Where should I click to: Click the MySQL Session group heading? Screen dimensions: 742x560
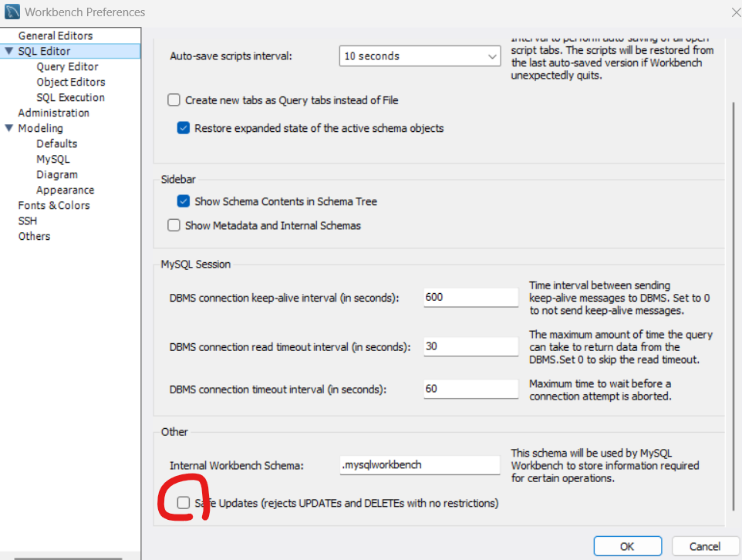195,264
